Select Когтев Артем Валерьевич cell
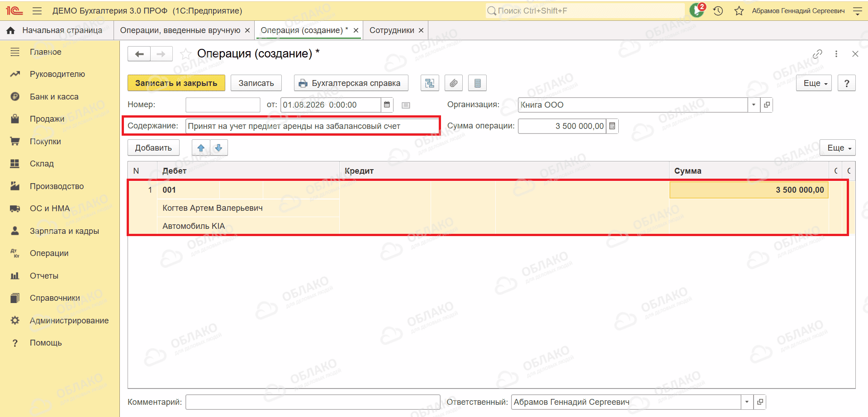This screenshot has width=868, height=417. click(249, 208)
